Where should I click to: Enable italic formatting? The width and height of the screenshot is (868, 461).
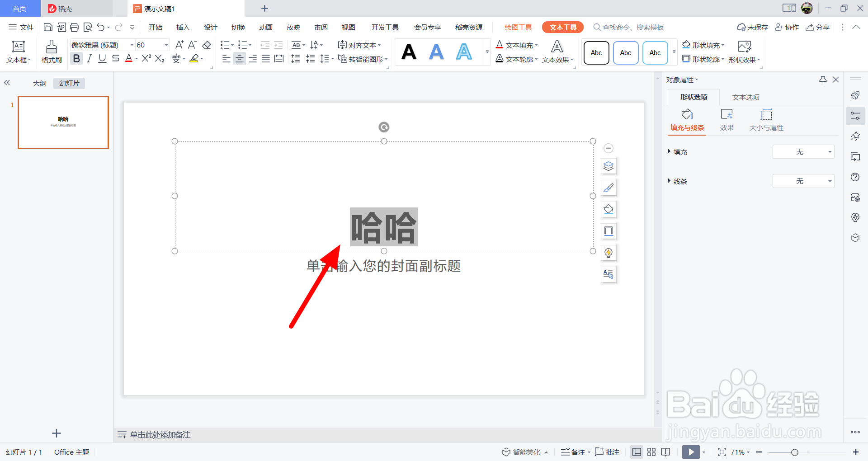tap(89, 58)
